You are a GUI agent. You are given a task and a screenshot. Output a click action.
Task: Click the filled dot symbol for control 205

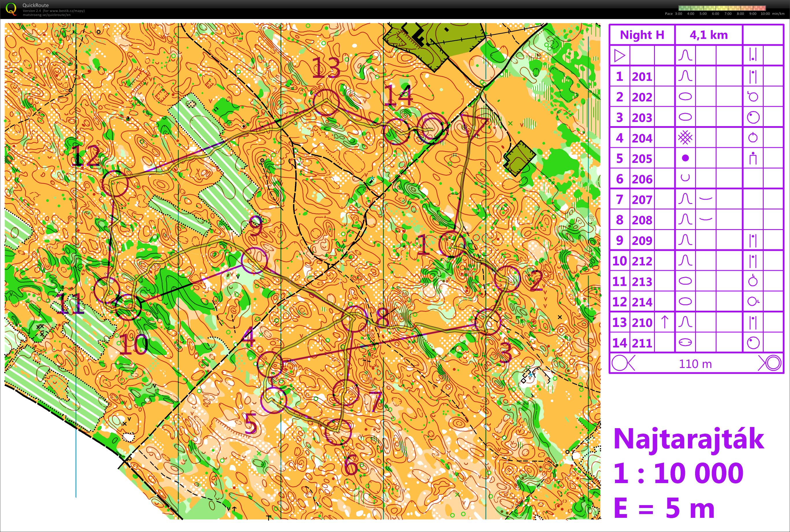685,158
